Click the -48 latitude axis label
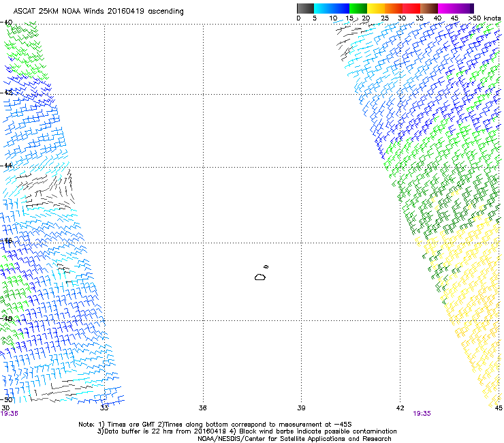504x443 pixels. click(6, 318)
